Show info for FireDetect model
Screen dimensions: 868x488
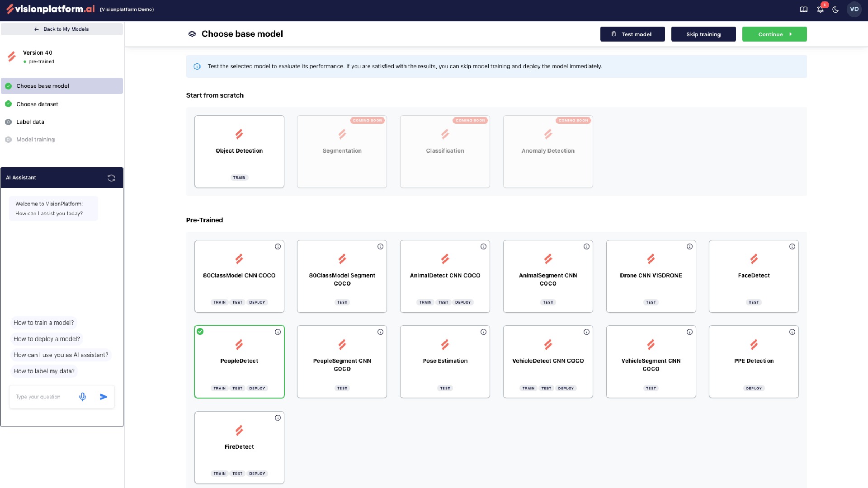point(278,418)
